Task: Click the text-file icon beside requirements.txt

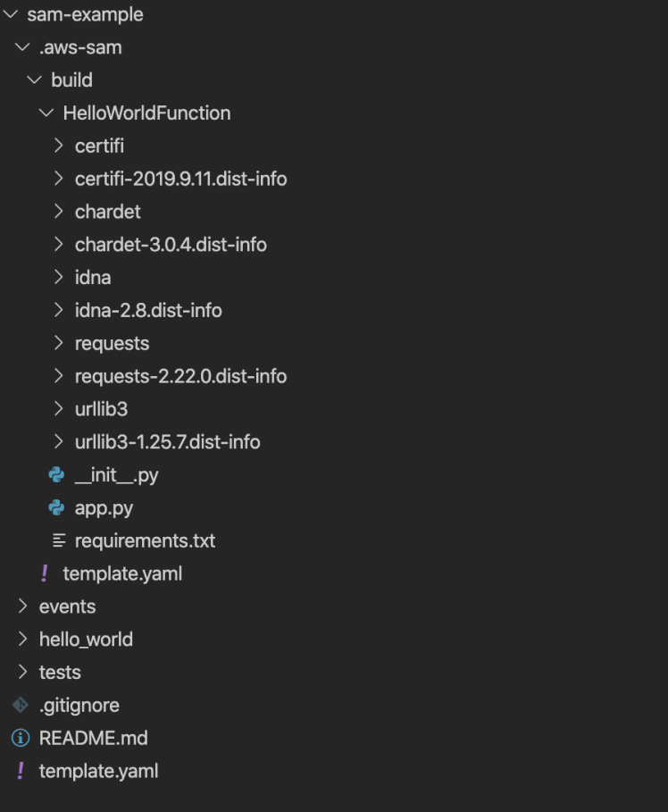Action: pyautogui.click(x=59, y=540)
